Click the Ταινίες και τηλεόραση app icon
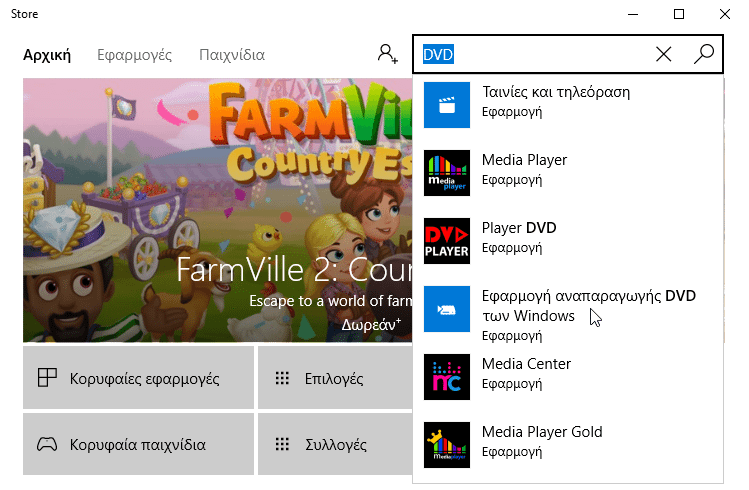 (x=447, y=105)
